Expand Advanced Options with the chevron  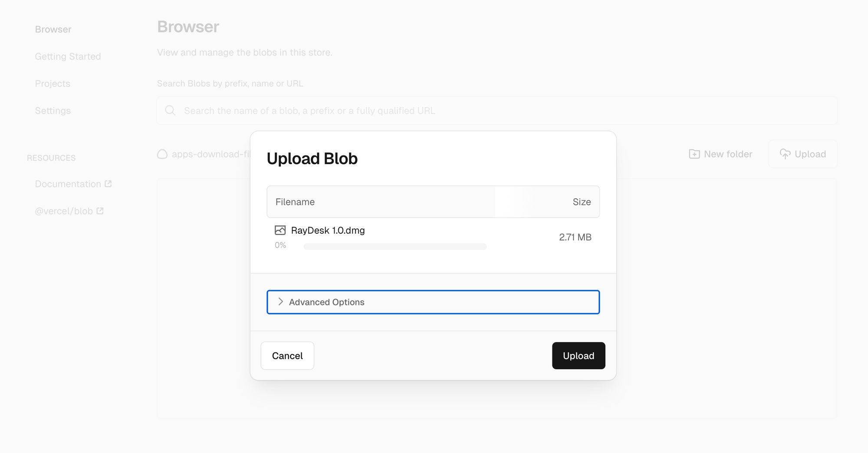[280, 302]
